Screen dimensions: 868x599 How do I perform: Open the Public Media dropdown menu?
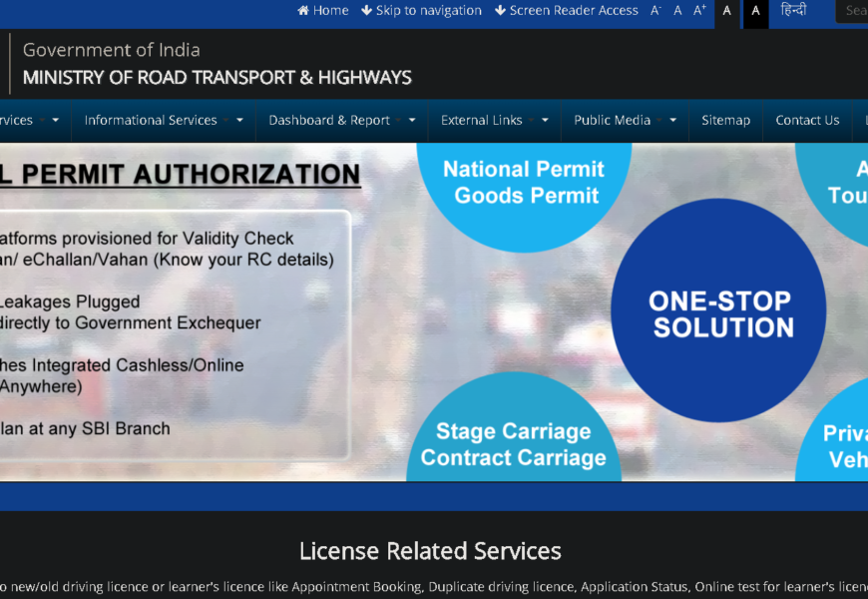625,120
